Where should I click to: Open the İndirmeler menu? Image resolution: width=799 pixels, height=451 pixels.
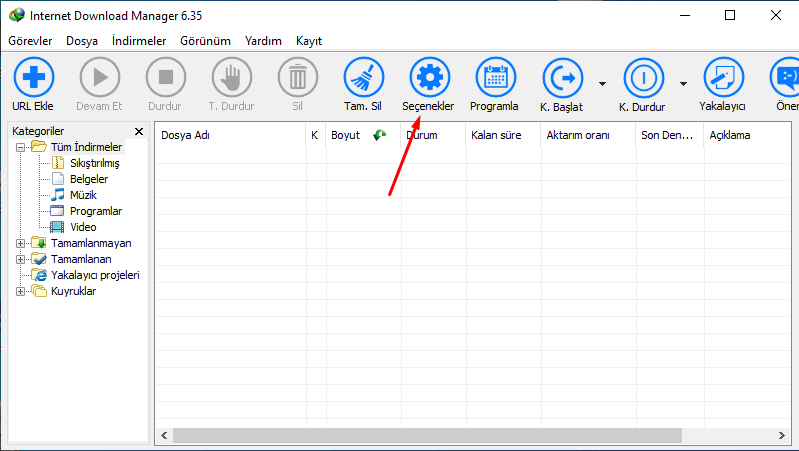pos(139,41)
